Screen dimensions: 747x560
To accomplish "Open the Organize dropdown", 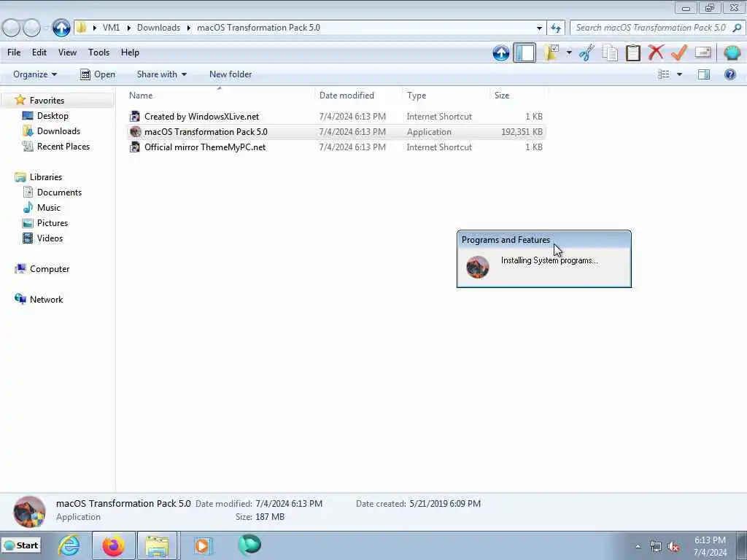I will coord(35,74).
